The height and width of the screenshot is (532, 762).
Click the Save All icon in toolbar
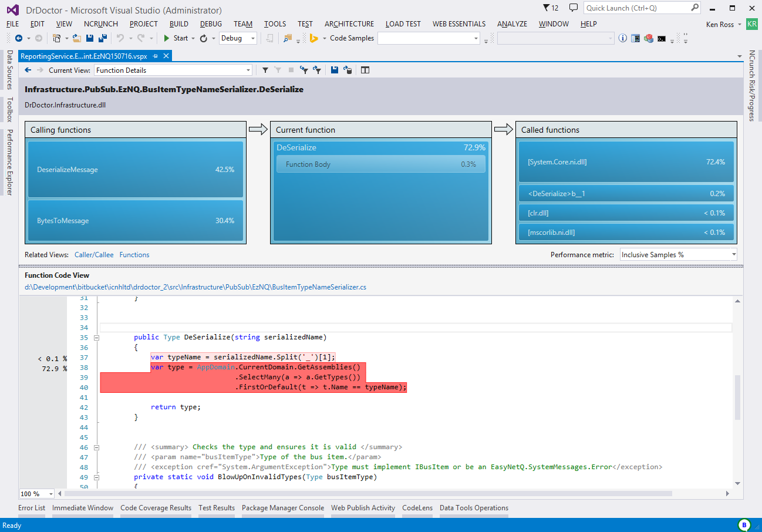[102, 38]
